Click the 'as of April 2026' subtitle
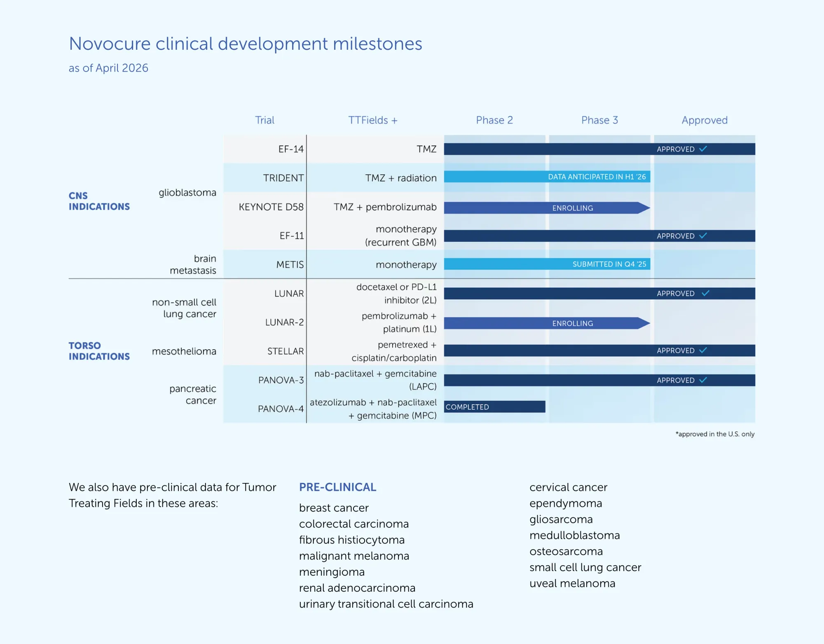Viewport: 824px width, 644px height. coord(108,68)
